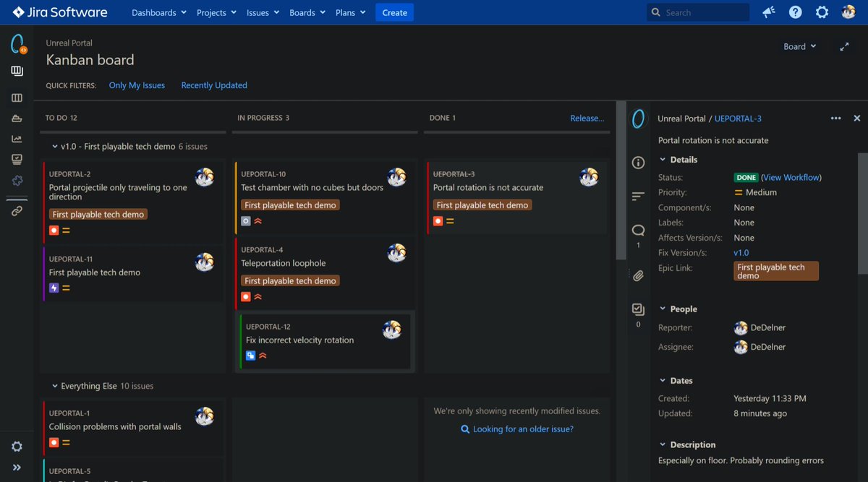Jump to description lines icon in issue panel
Image resolution: width=868 pixels, height=482 pixels.
click(638, 196)
